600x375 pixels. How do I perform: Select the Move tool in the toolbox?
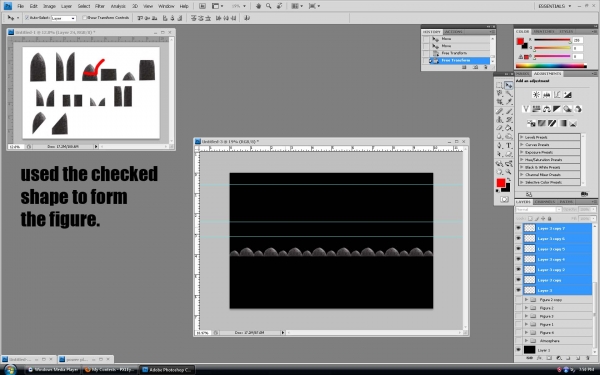tap(509, 85)
